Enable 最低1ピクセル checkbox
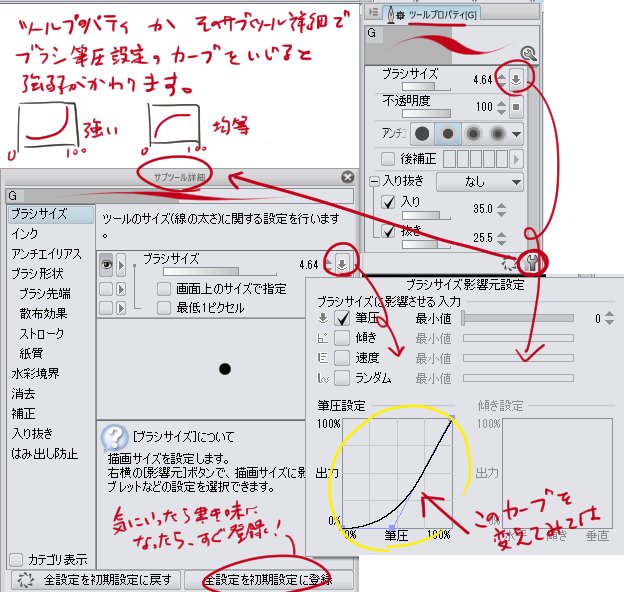624x592 pixels. (164, 308)
